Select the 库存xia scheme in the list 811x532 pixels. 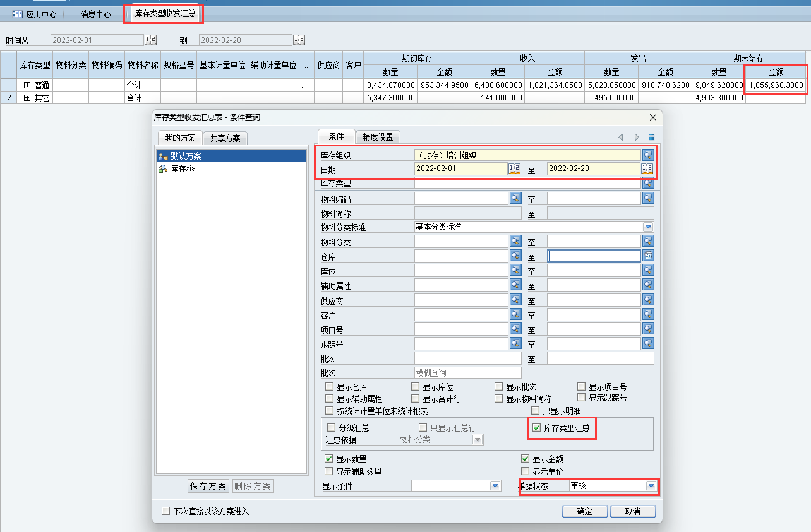[x=183, y=168]
